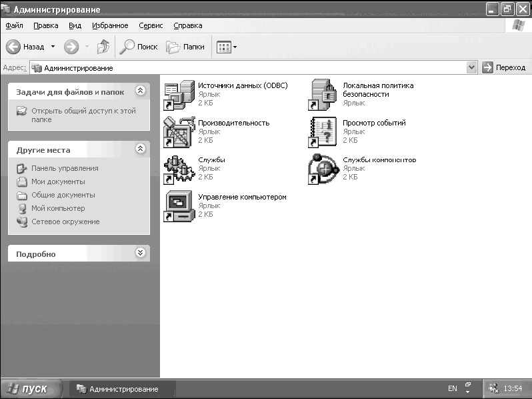532x399 pixels.
Task: Expand the Подробно panel
Action: pos(141,253)
